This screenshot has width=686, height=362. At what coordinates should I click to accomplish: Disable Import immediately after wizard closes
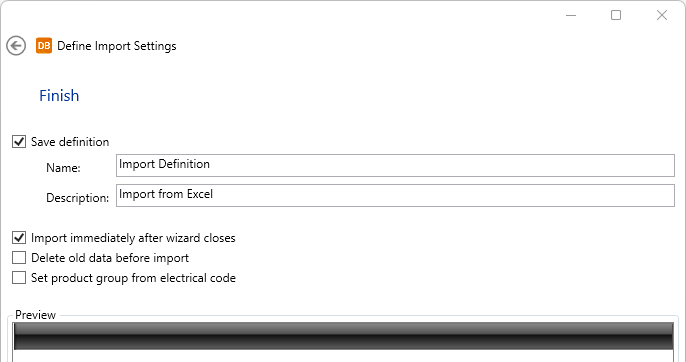click(19, 238)
